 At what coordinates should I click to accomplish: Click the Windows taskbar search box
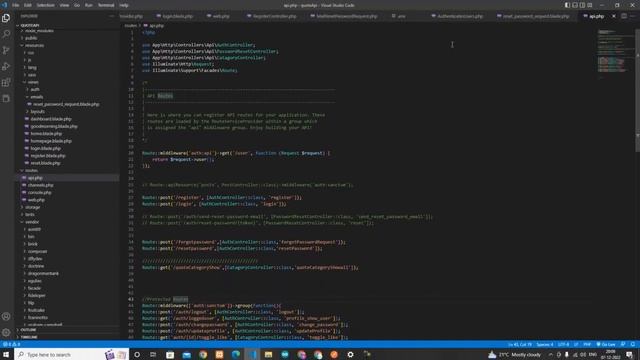point(71,354)
